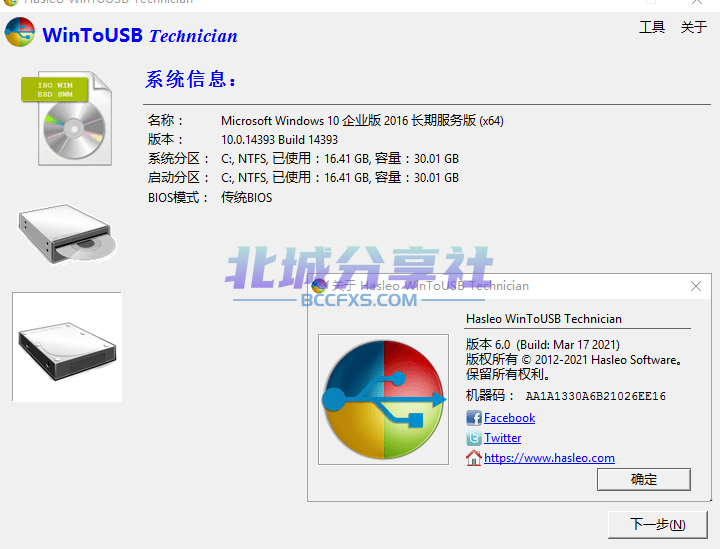
Task: Click the small app icon in About title bar
Action: click(319, 286)
